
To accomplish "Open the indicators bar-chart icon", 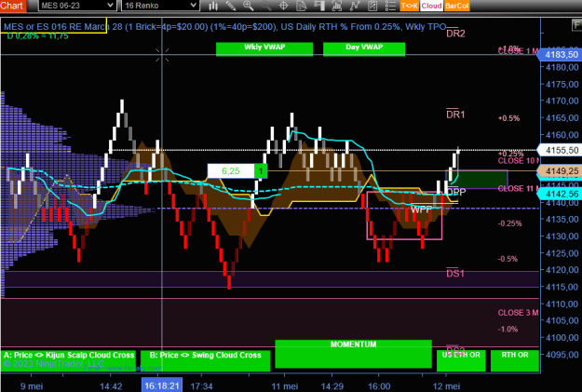I will pyautogui.click(x=337, y=6).
